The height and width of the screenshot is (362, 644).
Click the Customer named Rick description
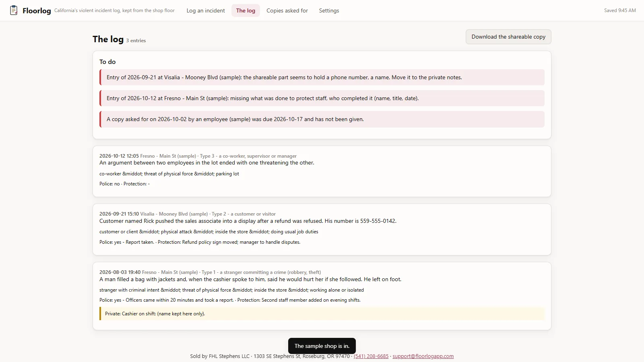pos(248,221)
